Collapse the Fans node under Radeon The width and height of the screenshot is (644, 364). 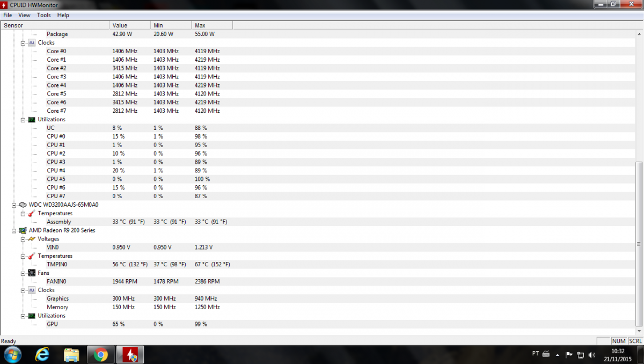coord(23,273)
